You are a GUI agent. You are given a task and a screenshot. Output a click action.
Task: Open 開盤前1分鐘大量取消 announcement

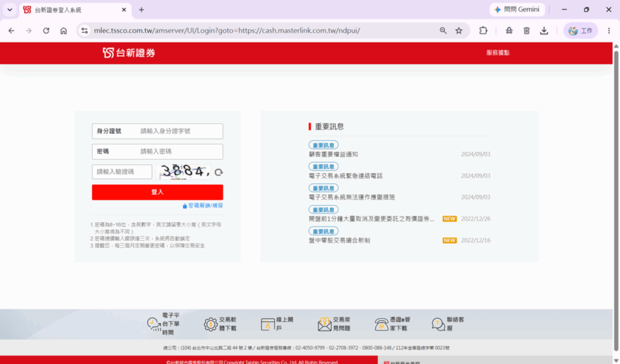tap(371, 219)
